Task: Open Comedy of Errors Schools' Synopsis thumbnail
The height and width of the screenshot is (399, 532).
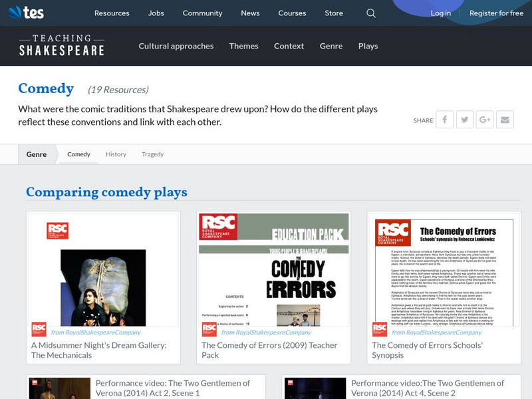Action: point(444,269)
